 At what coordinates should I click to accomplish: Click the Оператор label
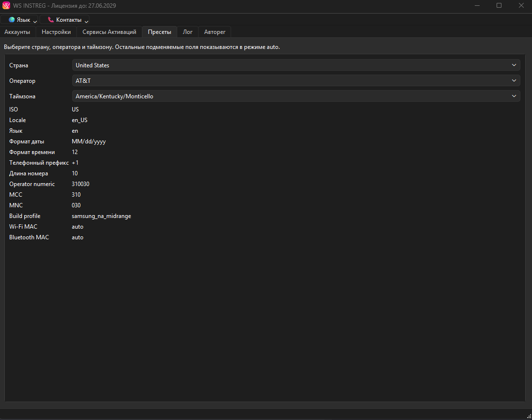point(22,81)
